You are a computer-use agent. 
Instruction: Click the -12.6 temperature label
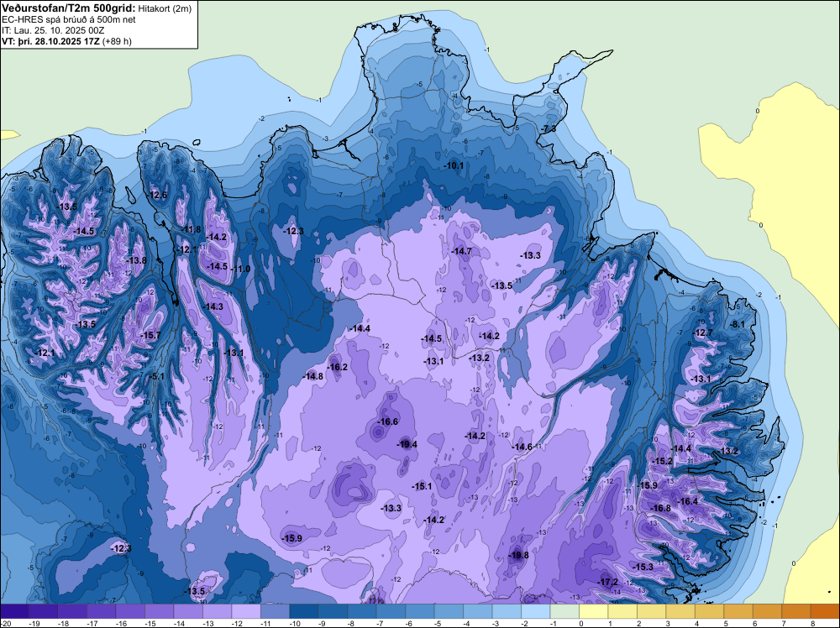tap(157, 196)
